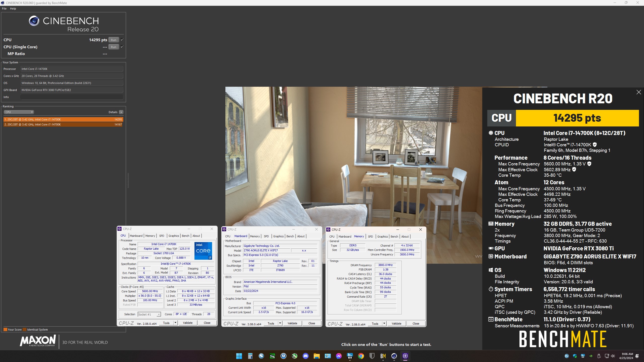Click Ranking Details arrow button
This screenshot has width=644, height=362.
coord(121,112)
